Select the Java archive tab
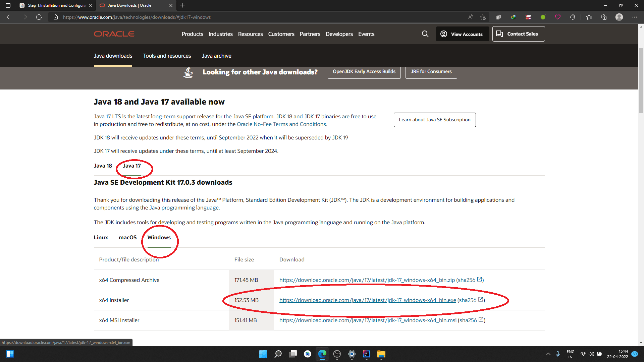The width and height of the screenshot is (644, 362). click(216, 56)
